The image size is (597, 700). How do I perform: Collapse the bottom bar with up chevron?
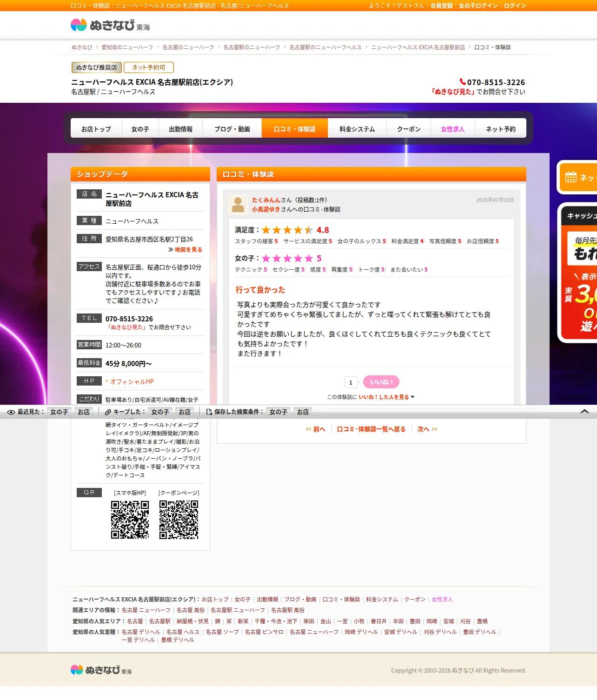[x=585, y=412]
